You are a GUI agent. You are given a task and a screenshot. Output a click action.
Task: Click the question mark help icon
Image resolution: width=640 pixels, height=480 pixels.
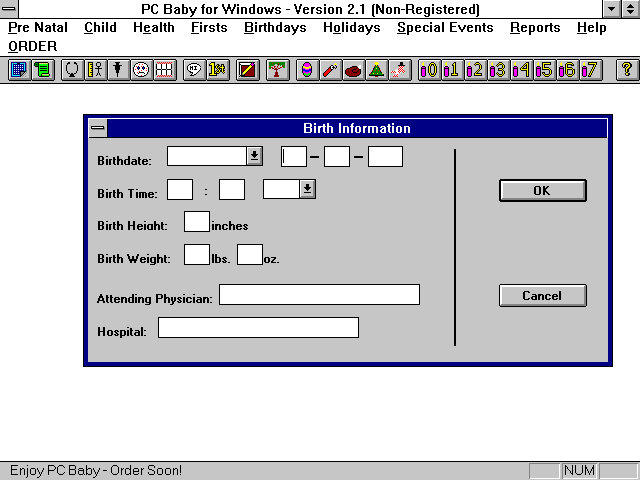[x=627, y=70]
